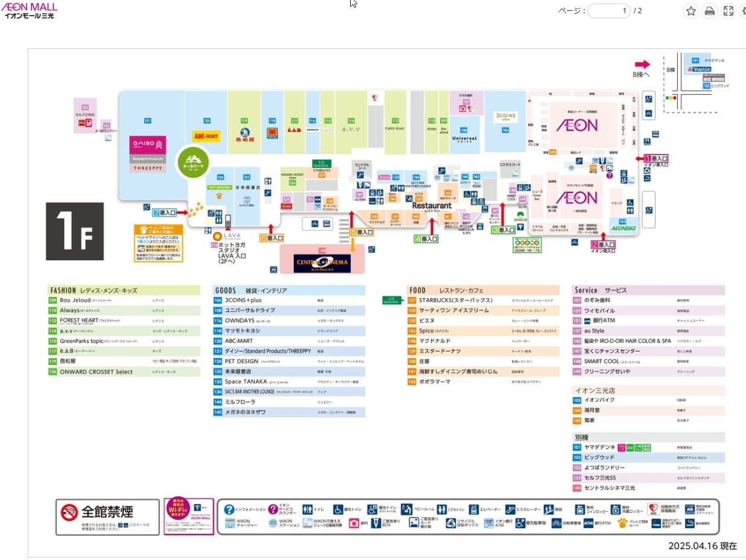Click the page number input field

609,11
